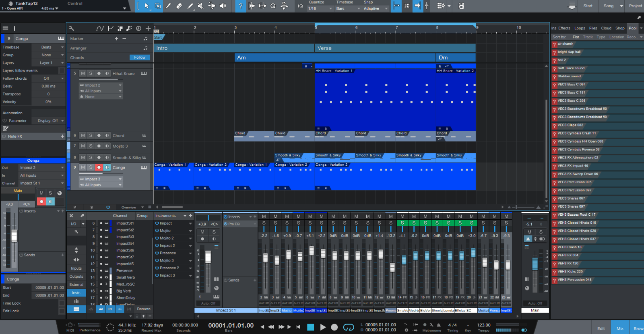Viewport: 644px width, 334px height.
Task: Open the Edit view tab
Action: pos(601,328)
